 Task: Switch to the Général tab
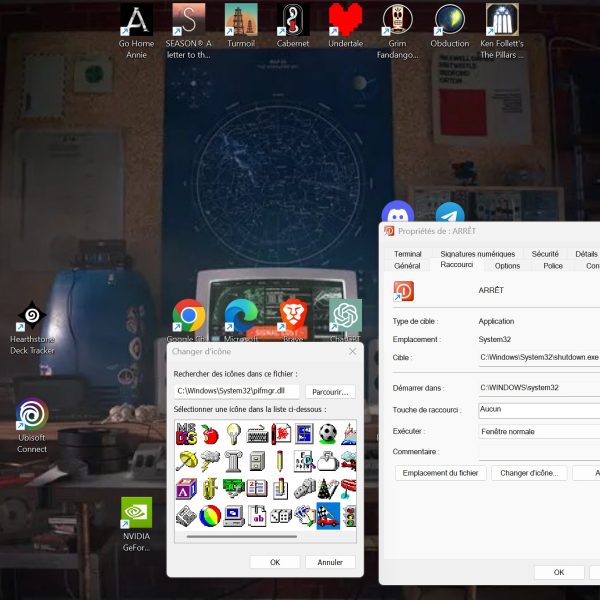[407, 266]
